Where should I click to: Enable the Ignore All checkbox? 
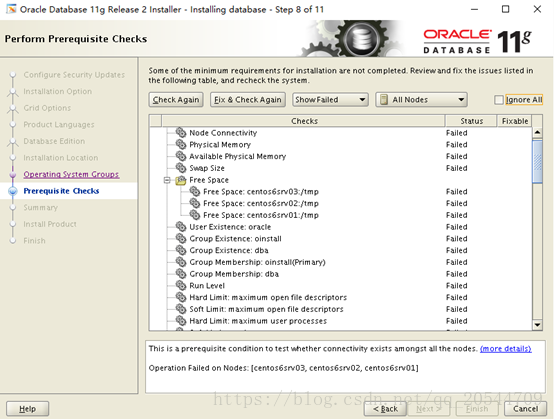[x=499, y=100]
